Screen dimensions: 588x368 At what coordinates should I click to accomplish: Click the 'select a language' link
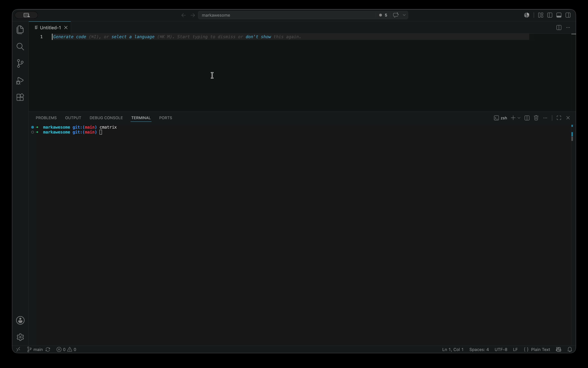pos(133,37)
